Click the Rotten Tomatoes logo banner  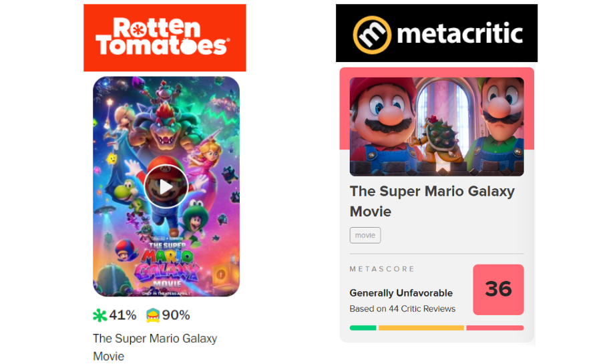(x=164, y=37)
